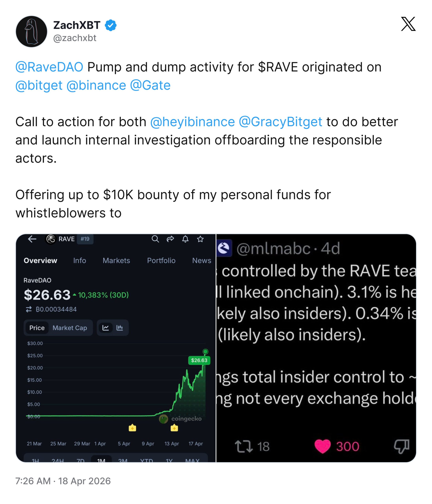This screenshot has height=504, width=432.
Task: Switch to the Portfolio tab
Action: coord(161,260)
